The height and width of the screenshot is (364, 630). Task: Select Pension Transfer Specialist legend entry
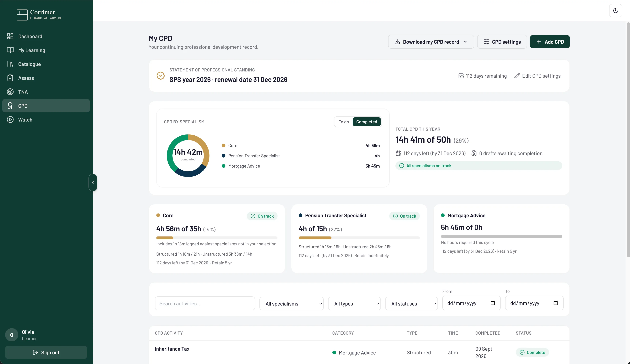pos(301,156)
